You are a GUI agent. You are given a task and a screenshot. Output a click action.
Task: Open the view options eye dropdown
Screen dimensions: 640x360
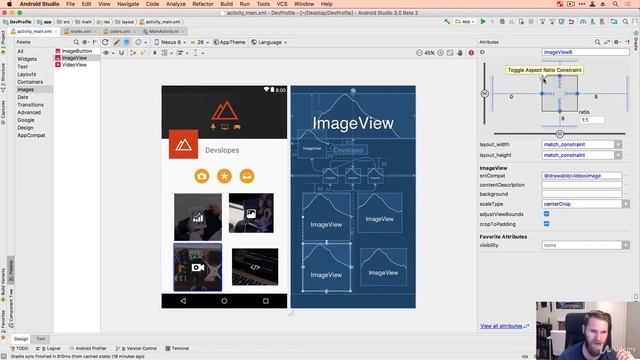[108, 53]
